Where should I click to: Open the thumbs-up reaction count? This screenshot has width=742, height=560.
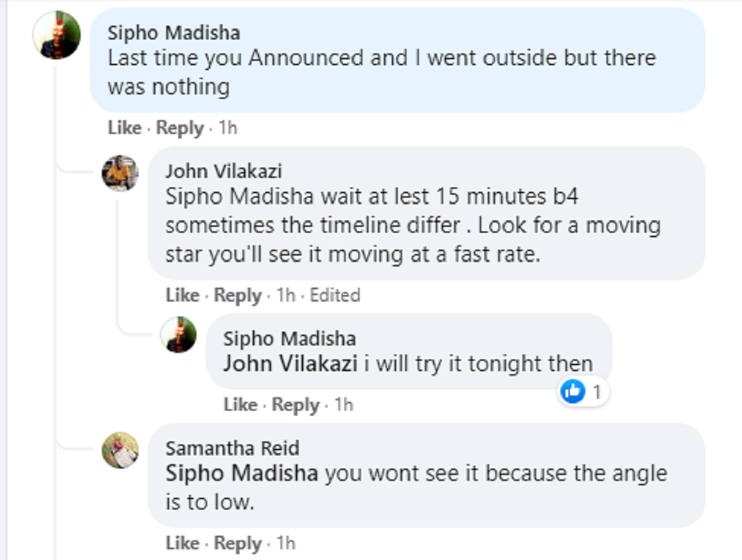(583, 392)
